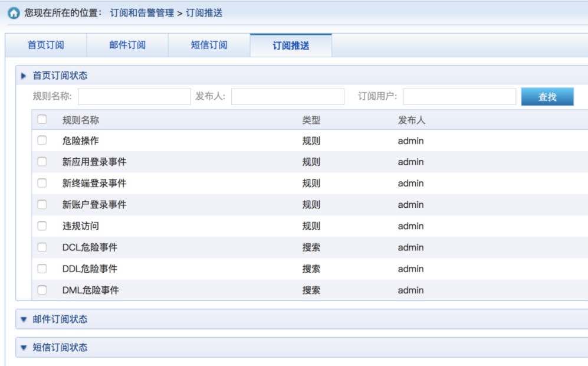
Task: Tick the 新应用登录事件 checkbox
Action: 42,162
